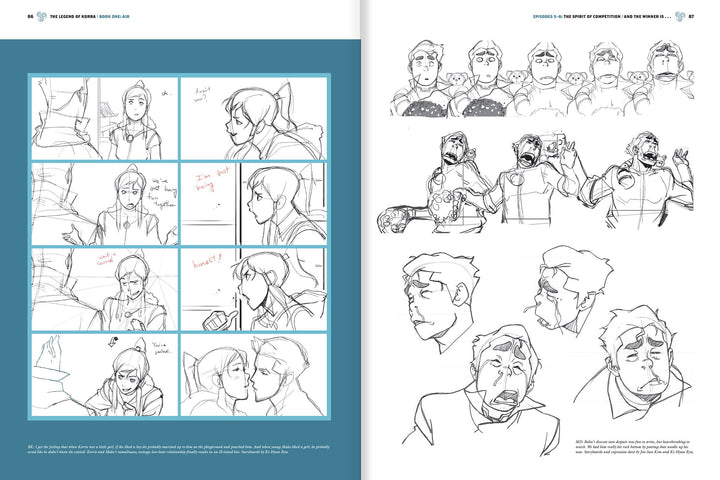Click the air symbol logo beside page number 86
The height and width of the screenshot is (480, 720).
[41, 17]
